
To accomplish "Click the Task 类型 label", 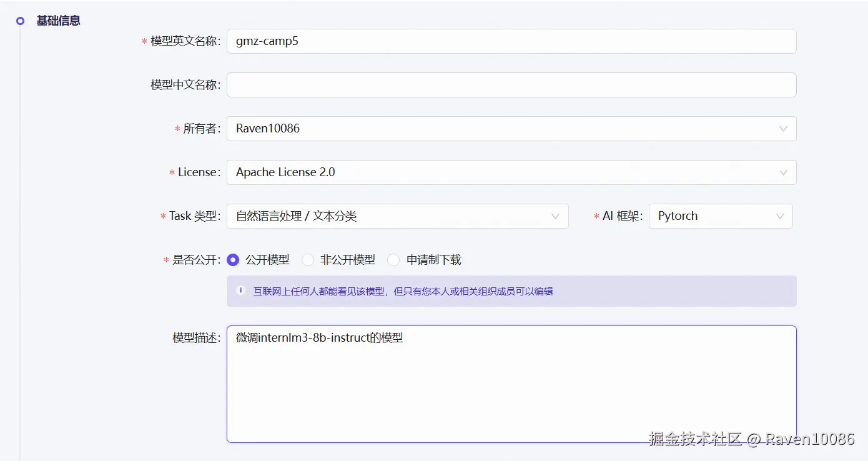I will tap(195, 216).
